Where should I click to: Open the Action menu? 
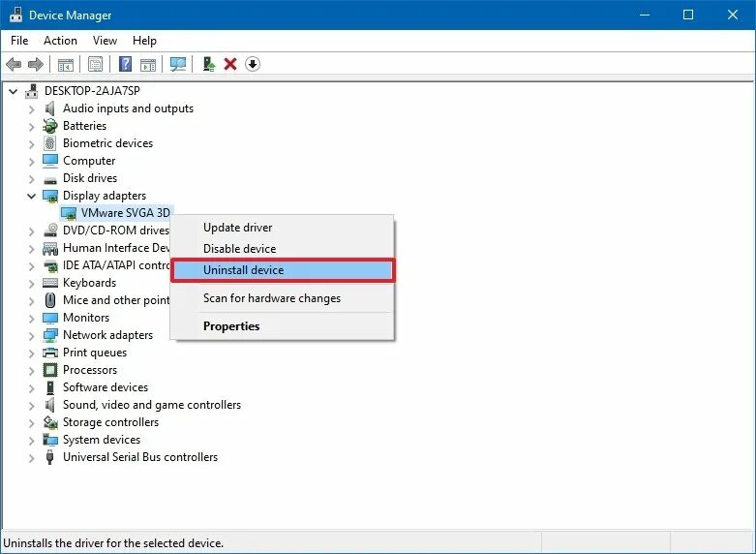click(60, 41)
